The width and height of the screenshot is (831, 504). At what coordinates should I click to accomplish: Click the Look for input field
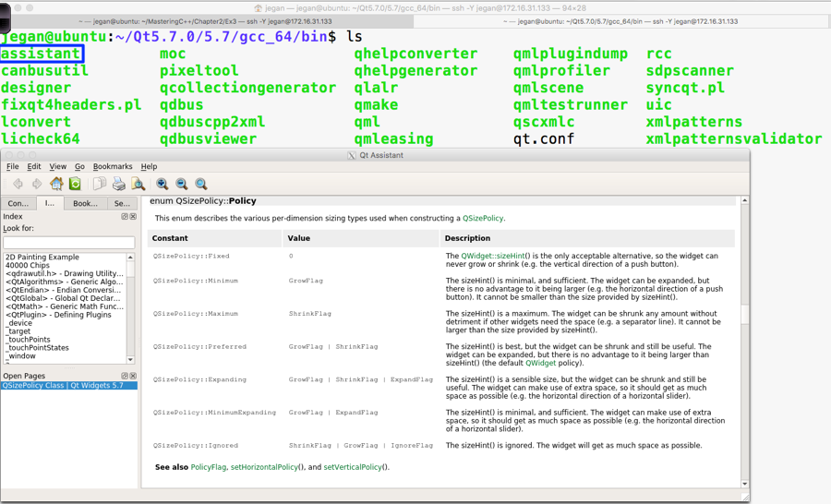pyautogui.click(x=68, y=242)
